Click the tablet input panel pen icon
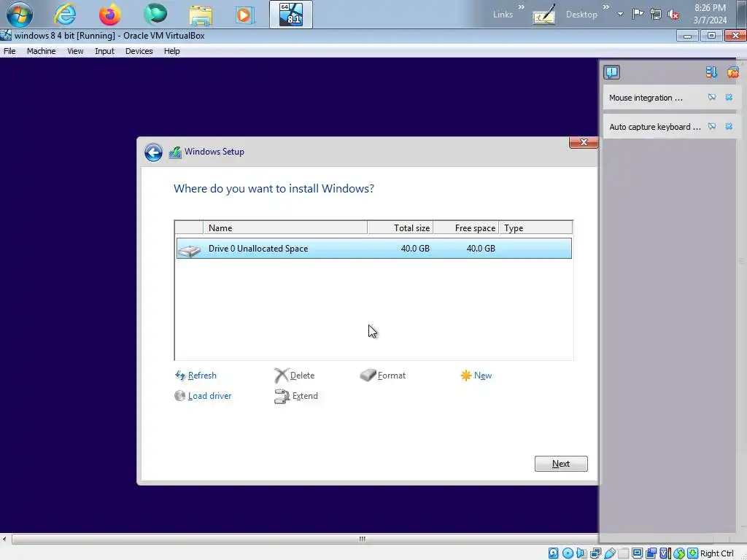The height and width of the screenshot is (560, 747). (x=544, y=15)
